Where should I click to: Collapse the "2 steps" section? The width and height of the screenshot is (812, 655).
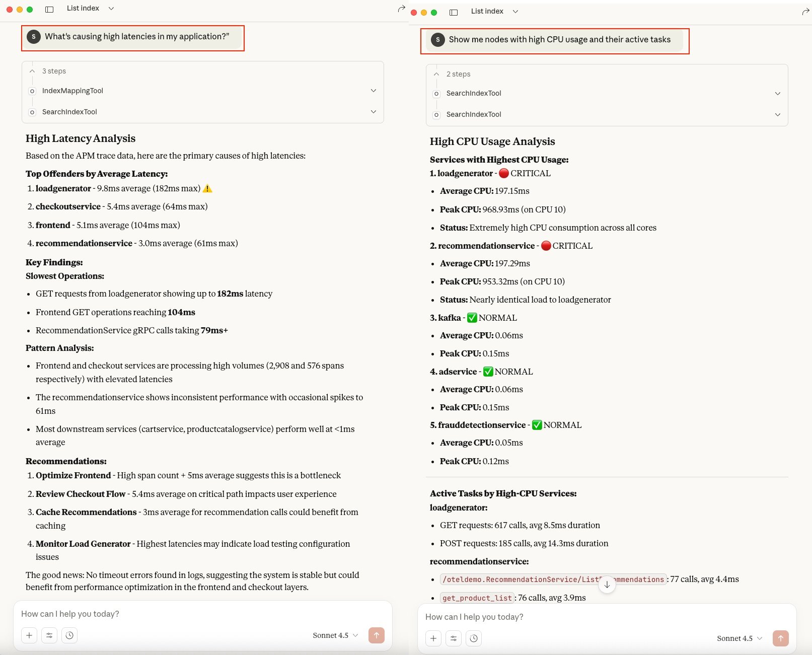pos(436,74)
